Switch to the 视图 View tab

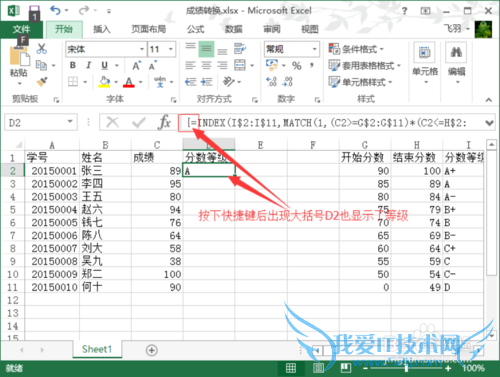[310, 29]
